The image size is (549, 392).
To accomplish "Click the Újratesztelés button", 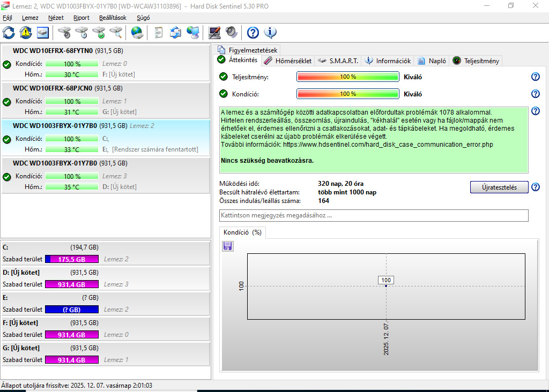I will click(x=499, y=187).
